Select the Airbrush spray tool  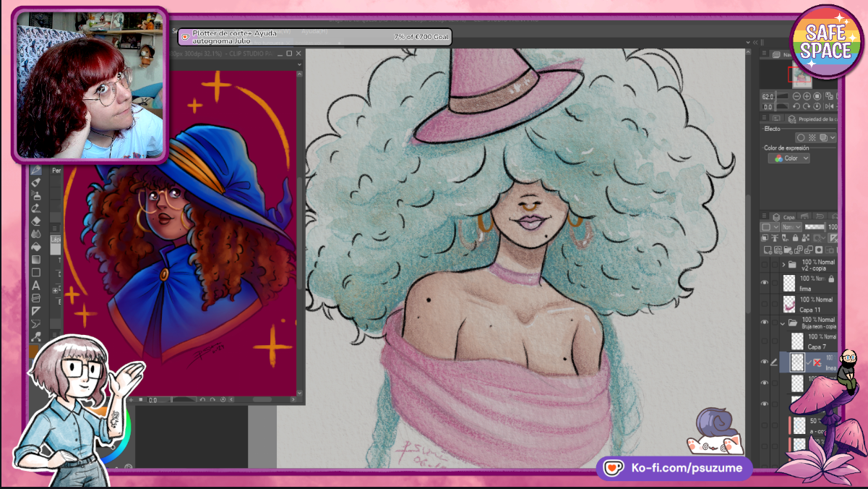(x=36, y=195)
